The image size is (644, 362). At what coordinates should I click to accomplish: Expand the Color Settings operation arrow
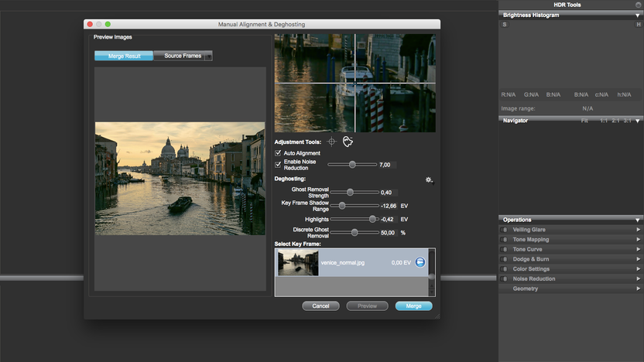click(x=639, y=269)
